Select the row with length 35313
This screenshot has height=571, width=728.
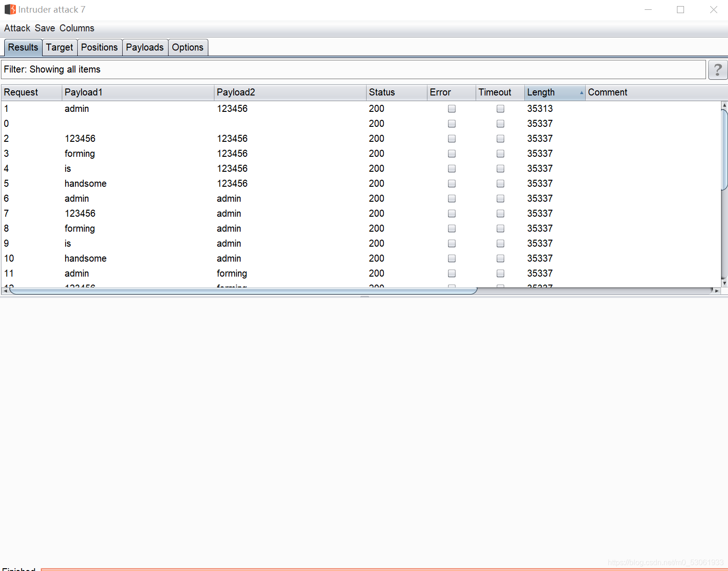tap(360, 109)
